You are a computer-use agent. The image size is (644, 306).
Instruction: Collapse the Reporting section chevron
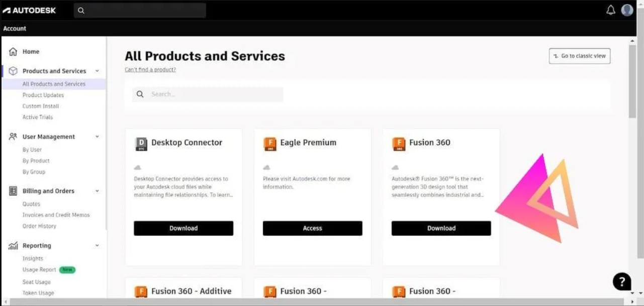coord(97,246)
